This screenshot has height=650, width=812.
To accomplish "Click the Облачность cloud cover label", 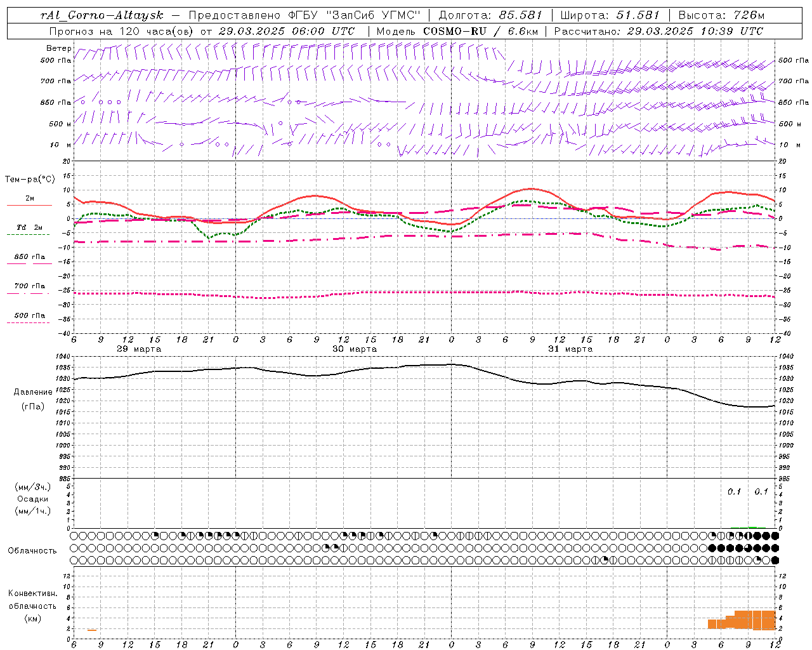I will [x=32, y=550].
